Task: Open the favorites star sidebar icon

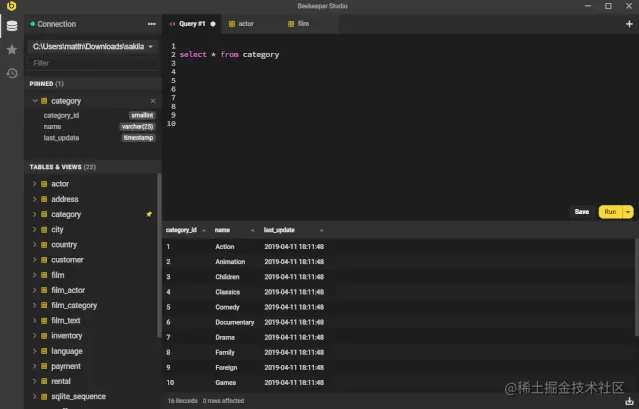Action: coord(12,50)
